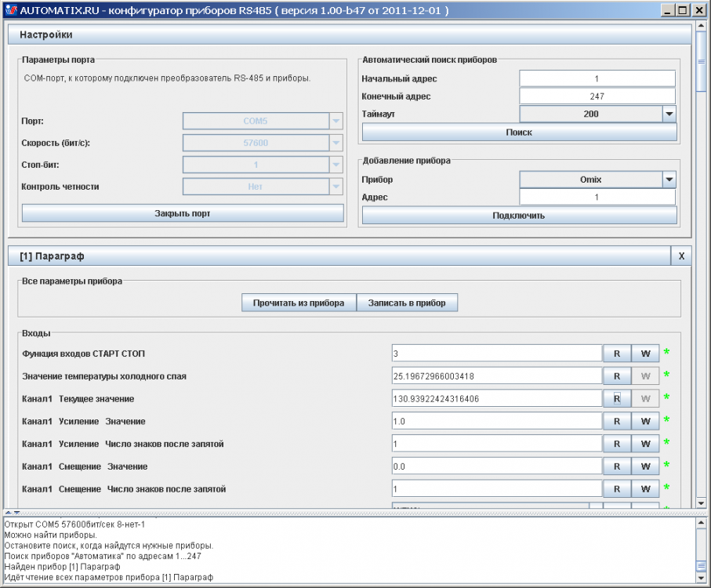Image resolution: width=711 pixels, height=588 pixels.
Task: Collapse the Настройки section header
Action: click(349, 35)
